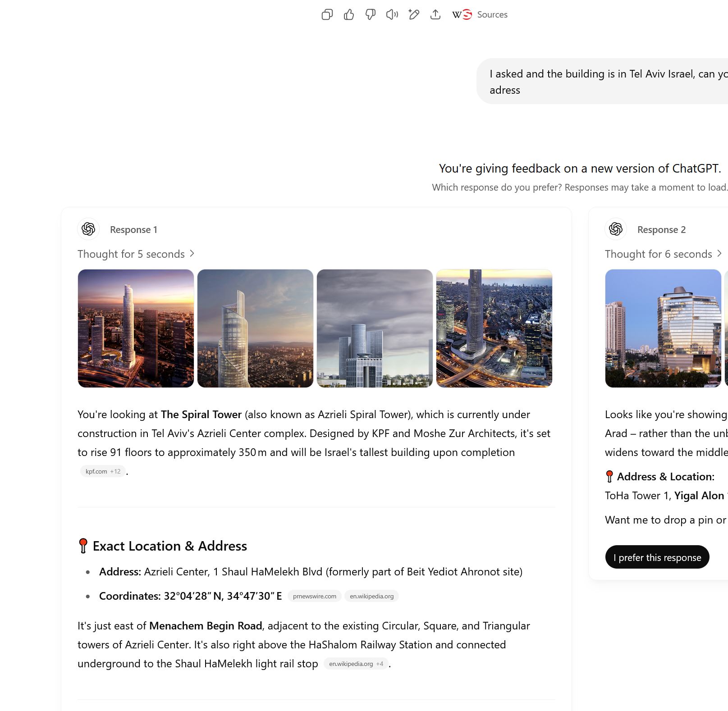Click the feedback heading about new ChatGPT version
The height and width of the screenshot is (711, 728).
[580, 169]
